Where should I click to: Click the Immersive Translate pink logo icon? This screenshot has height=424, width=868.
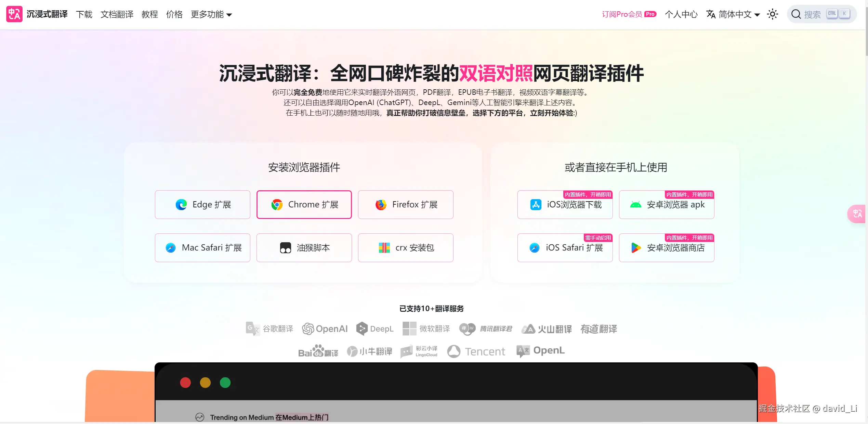tap(14, 14)
